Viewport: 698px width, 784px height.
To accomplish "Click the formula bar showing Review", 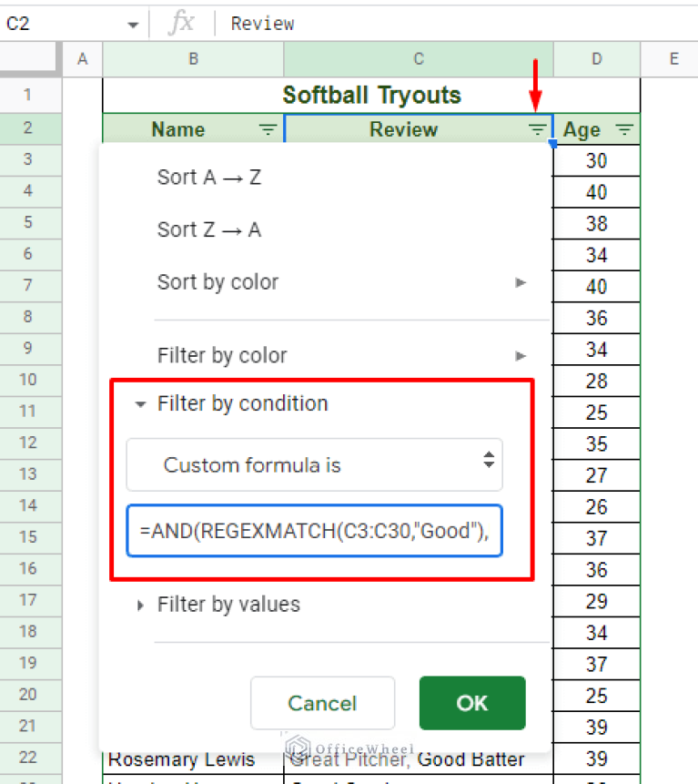I will click(455, 24).
